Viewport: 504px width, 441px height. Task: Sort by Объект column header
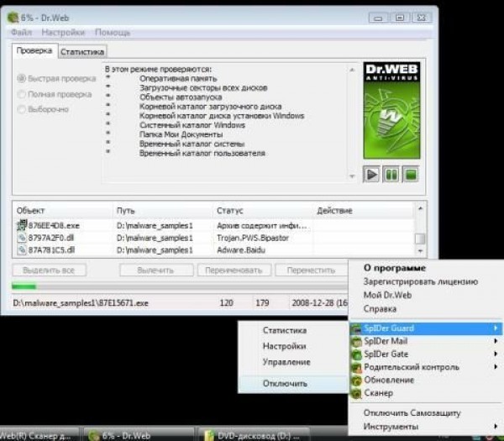point(63,211)
